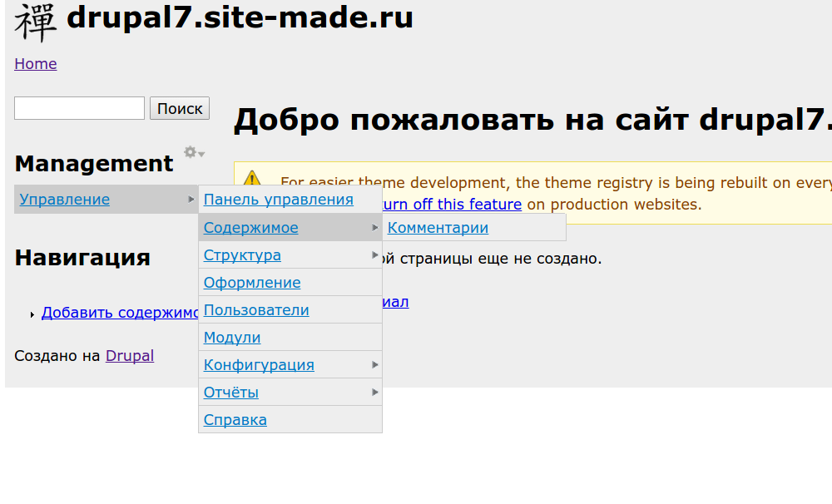Expand the Конфигурация submenu arrow
Screen dimensions: 832x504
pos(375,365)
